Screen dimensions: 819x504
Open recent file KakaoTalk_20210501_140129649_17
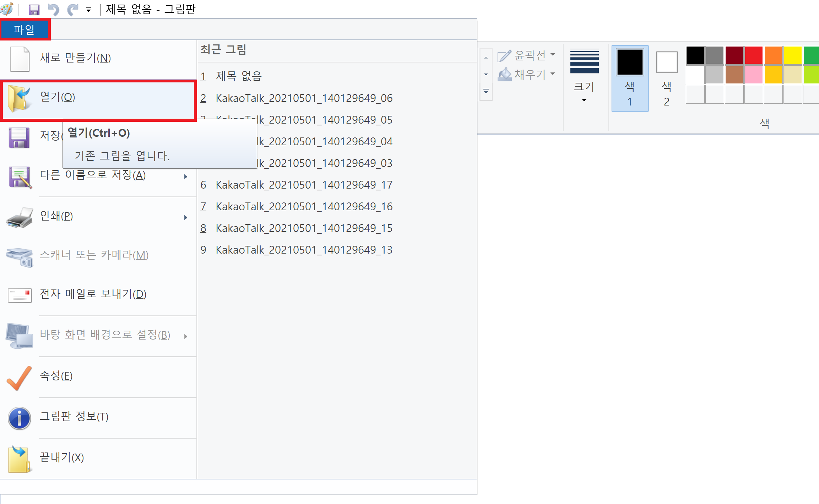304,185
